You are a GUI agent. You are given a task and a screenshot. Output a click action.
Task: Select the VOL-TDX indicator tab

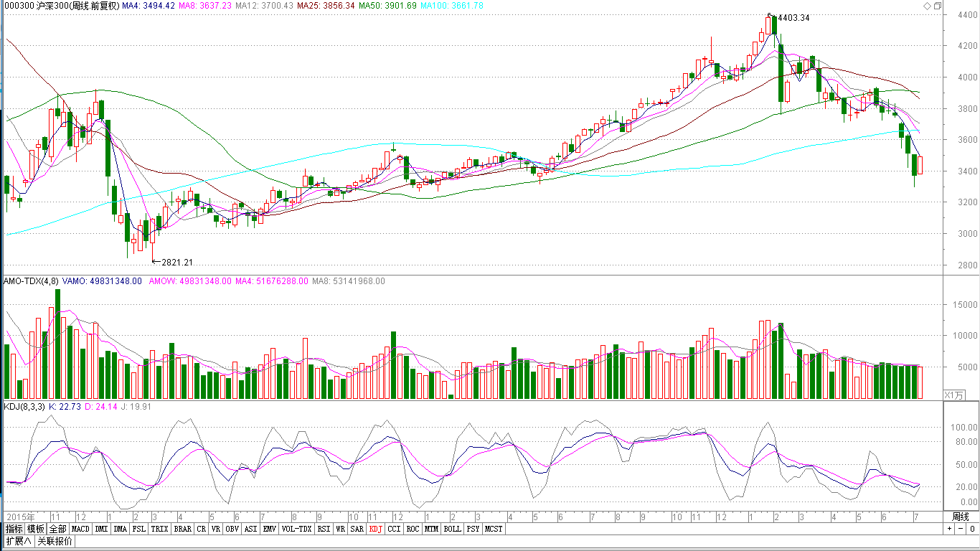(296, 529)
